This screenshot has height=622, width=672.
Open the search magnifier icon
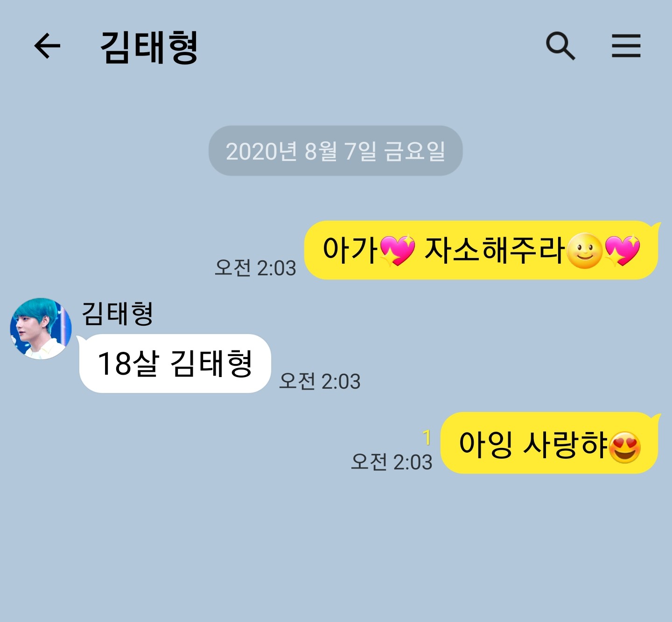(560, 46)
